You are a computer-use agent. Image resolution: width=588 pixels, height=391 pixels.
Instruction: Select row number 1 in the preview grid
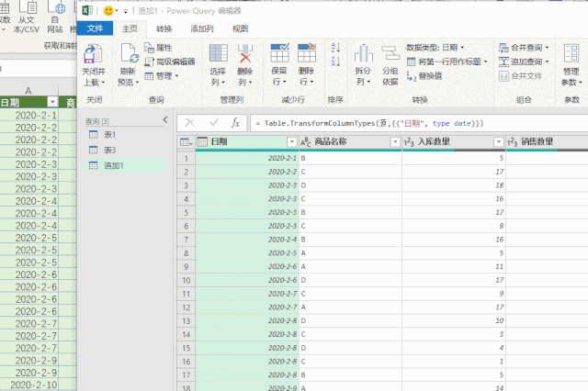coord(186,159)
